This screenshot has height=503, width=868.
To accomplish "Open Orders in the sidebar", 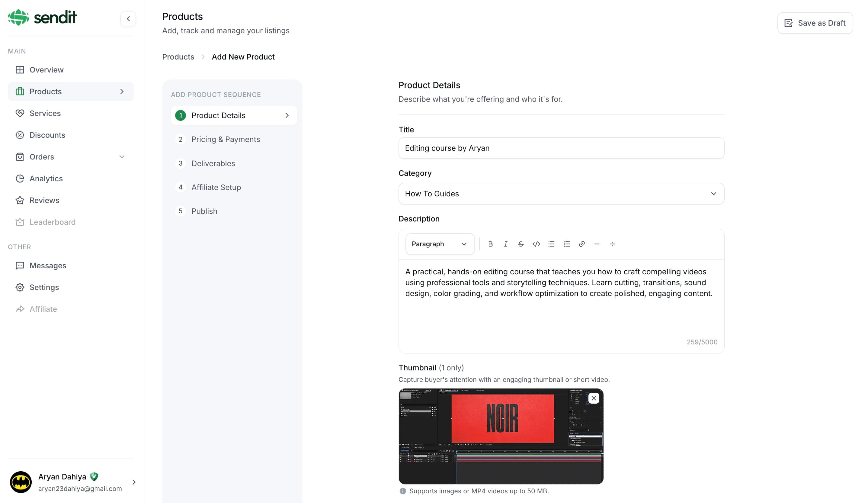I will tap(71, 156).
